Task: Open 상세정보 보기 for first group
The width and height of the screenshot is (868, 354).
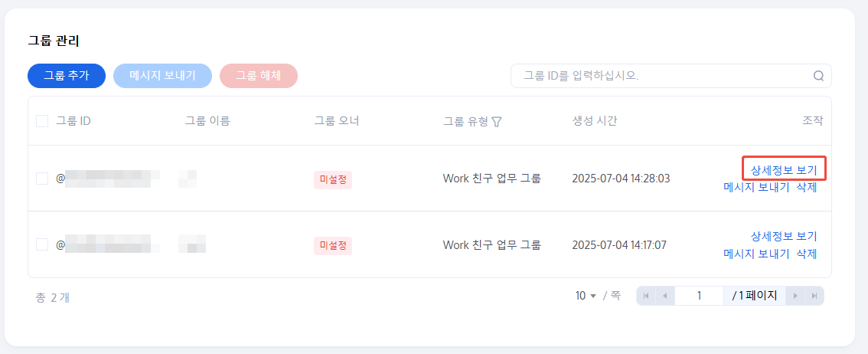Action: pyautogui.click(x=784, y=169)
